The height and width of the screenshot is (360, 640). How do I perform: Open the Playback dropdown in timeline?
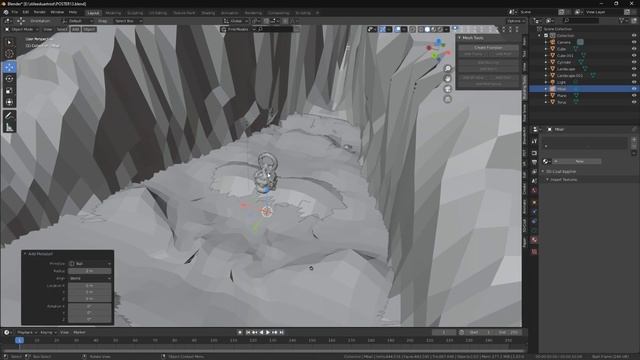[x=27, y=333]
